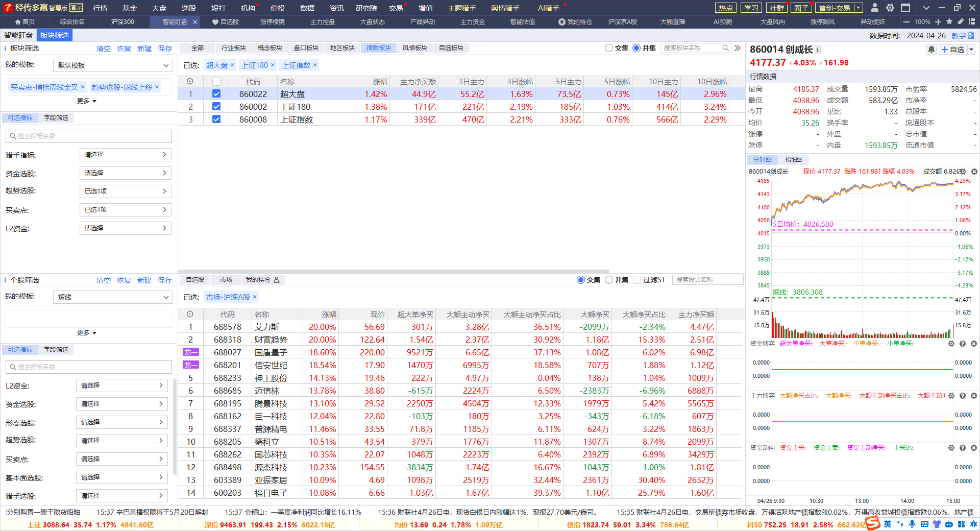Click 清空 in the 板块筛选 header

(104, 49)
